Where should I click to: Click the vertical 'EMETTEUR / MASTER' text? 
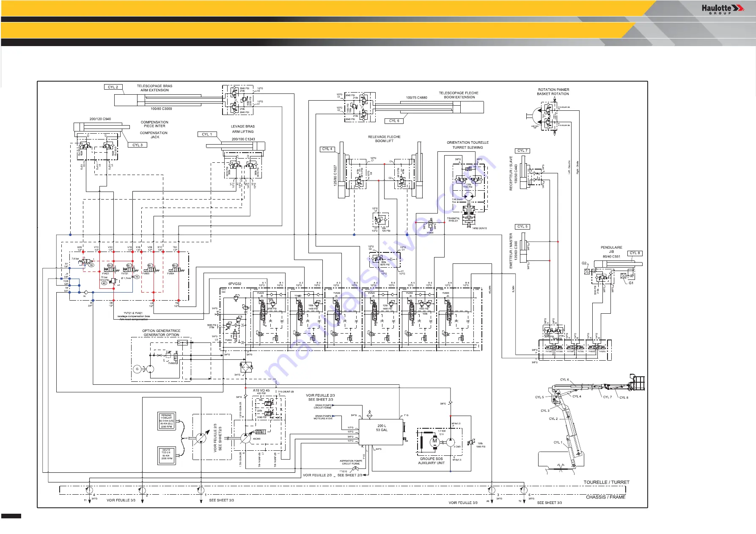(x=511, y=250)
